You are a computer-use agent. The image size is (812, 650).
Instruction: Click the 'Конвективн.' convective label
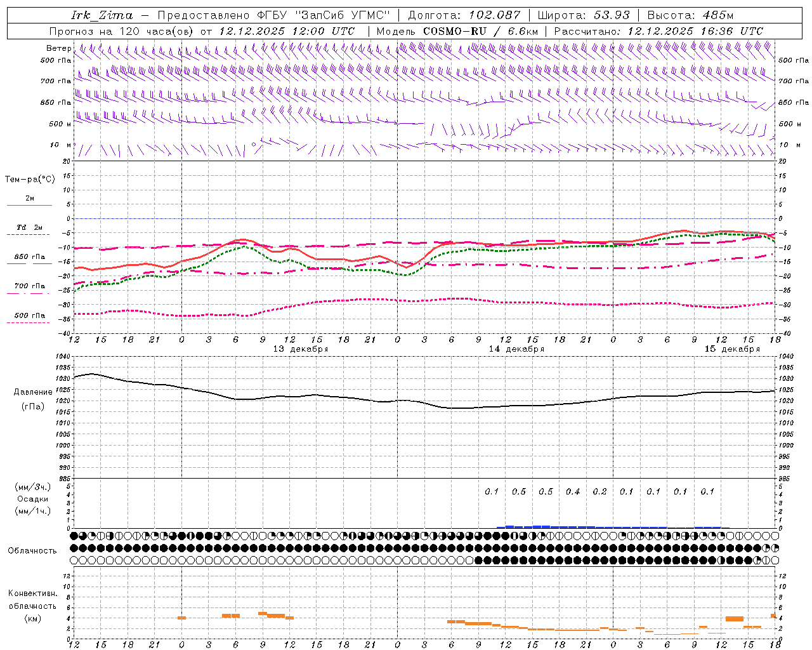32,594
